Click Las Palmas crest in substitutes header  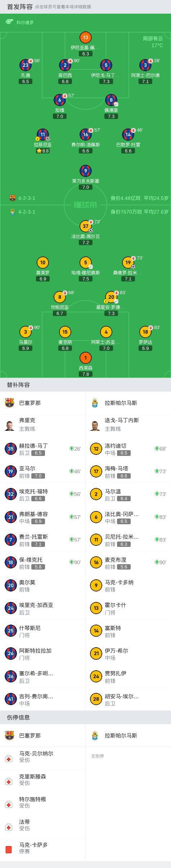tap(95, 403)
